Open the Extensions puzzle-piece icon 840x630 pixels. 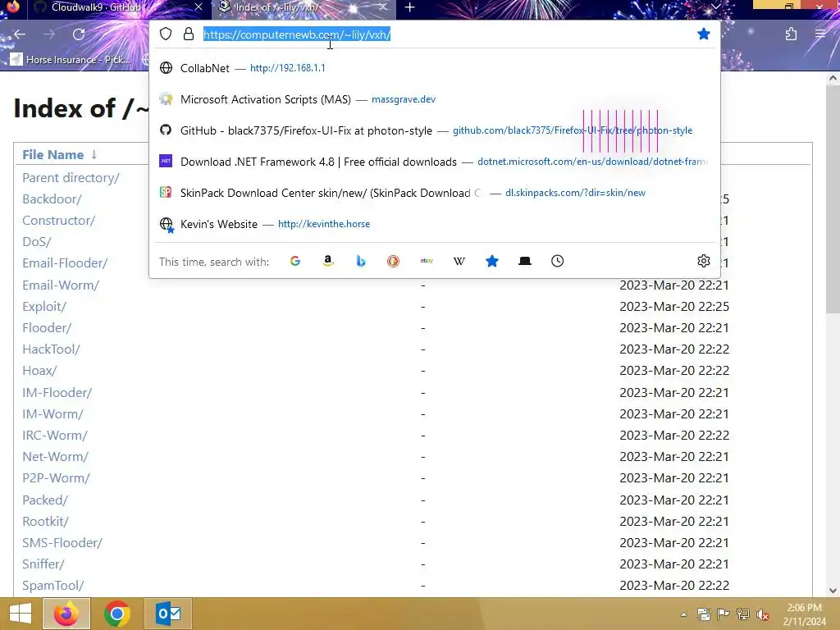(x=792, y=34)
